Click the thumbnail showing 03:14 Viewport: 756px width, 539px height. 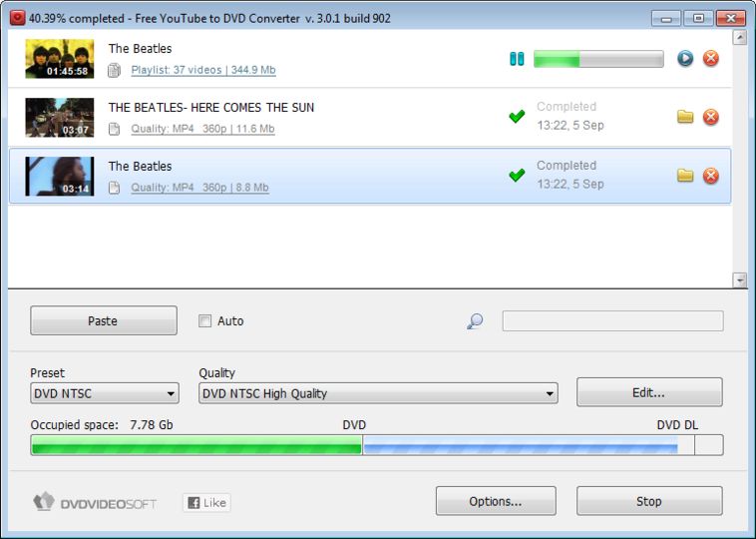tap(60, 177)
